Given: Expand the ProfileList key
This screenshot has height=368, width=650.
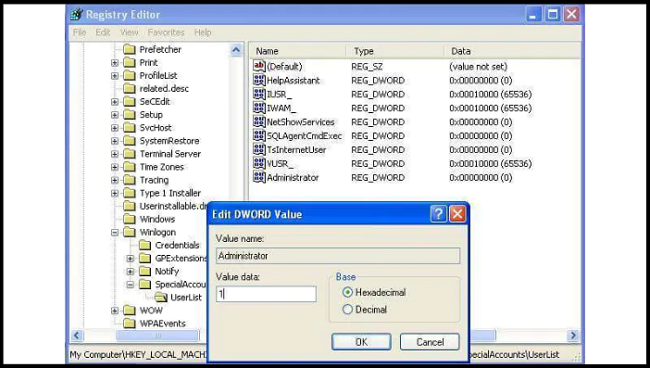Looking at the screenshot, I should [x=115, y=76].
